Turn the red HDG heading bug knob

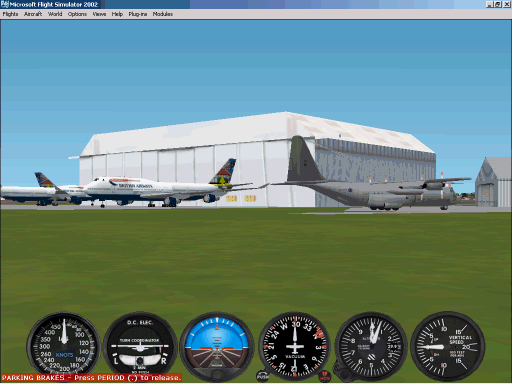pos(324,377)
